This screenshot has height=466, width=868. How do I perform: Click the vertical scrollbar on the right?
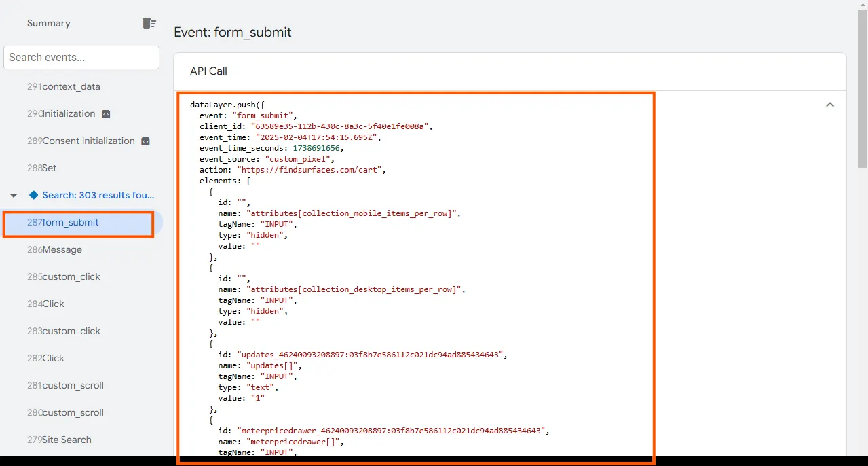(863, 88)
